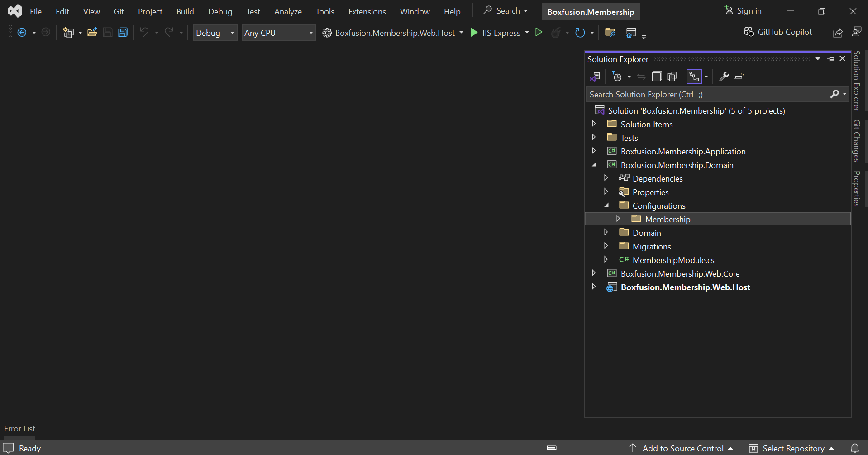The height and width of the screenshot is (455, 868).
Task: Click the Save All icon
Action: pyautogui.click(x=123, y=32)
